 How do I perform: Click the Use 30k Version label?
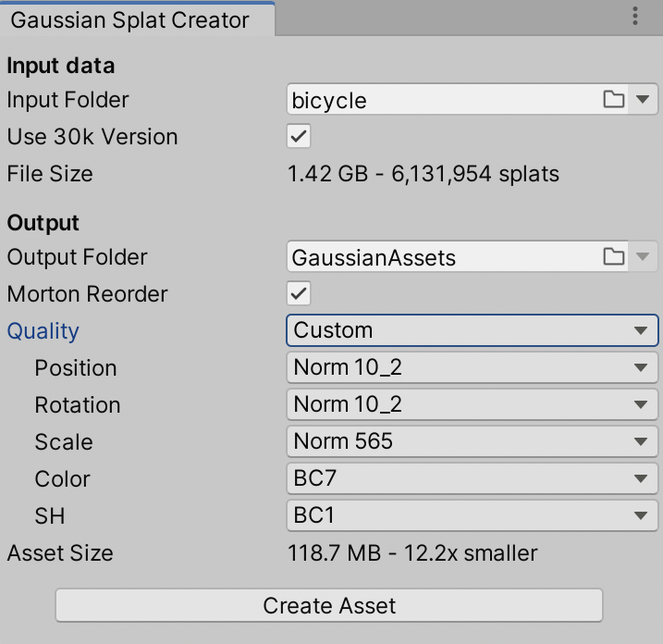coord(92,137)
